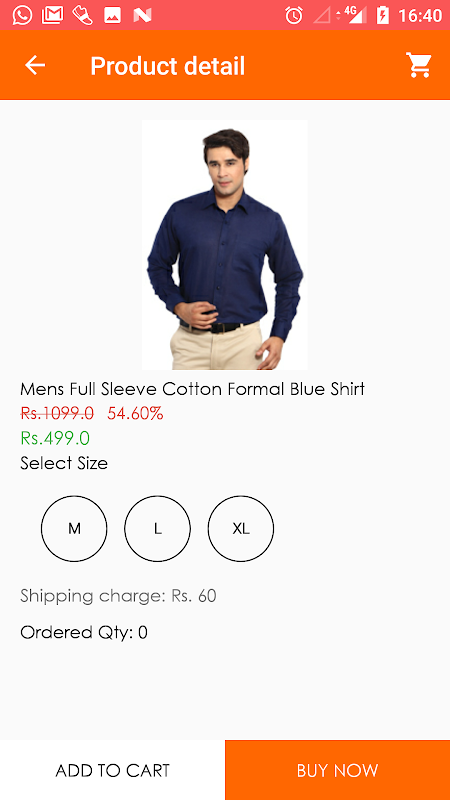
Task: Tap the missed call status icon
Action: [82, 15]
